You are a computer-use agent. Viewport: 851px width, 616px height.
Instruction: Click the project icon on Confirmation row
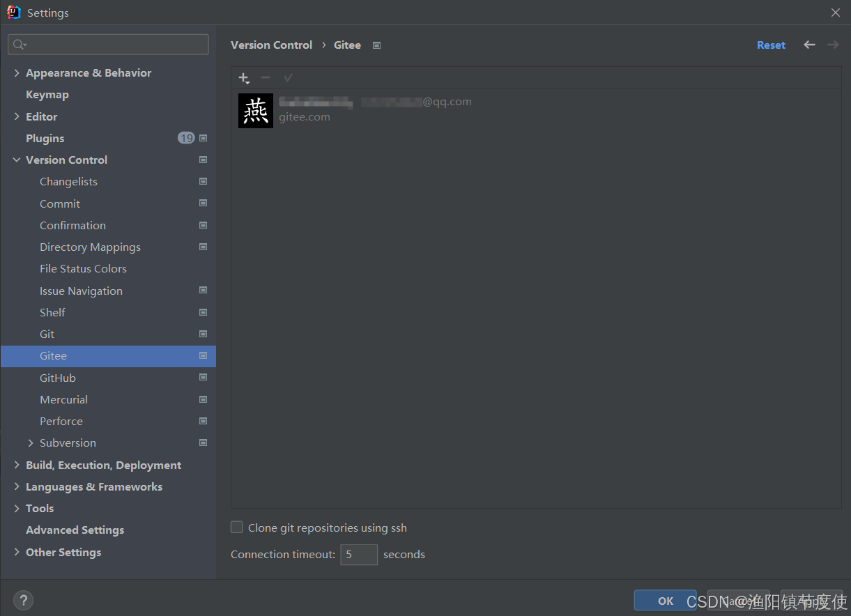click(x=203, y=225)
